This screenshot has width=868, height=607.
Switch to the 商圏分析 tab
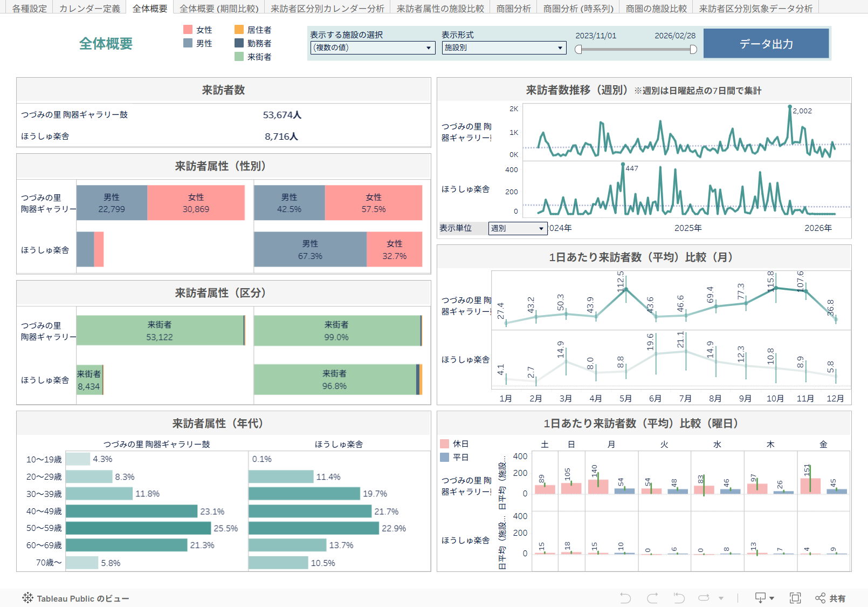pos(513,9)
